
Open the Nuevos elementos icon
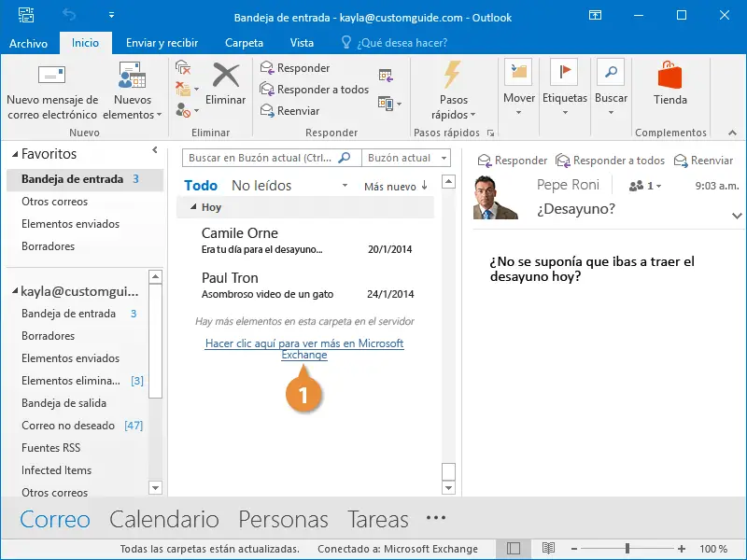[132, 75]
